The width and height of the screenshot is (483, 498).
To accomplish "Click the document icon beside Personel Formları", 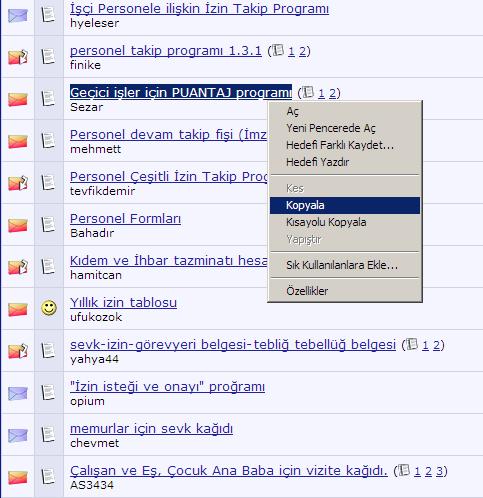I will click(48, 224).
